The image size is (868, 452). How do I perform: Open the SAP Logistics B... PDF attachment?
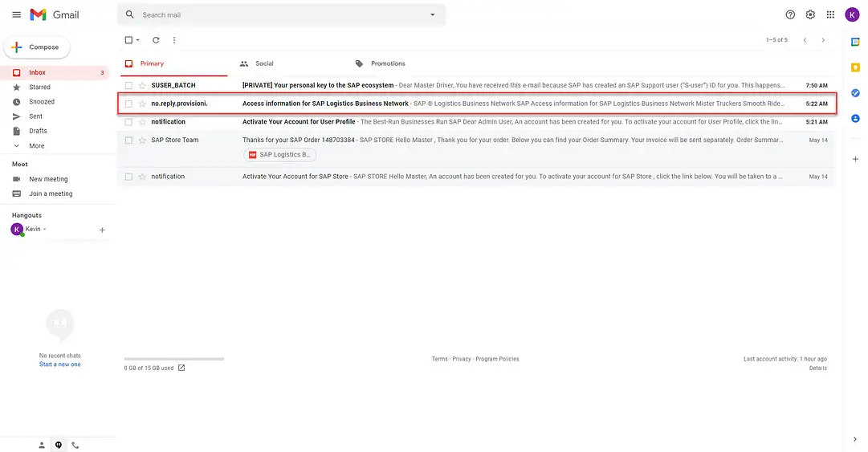pyautogui.click(x=279, y=155)
